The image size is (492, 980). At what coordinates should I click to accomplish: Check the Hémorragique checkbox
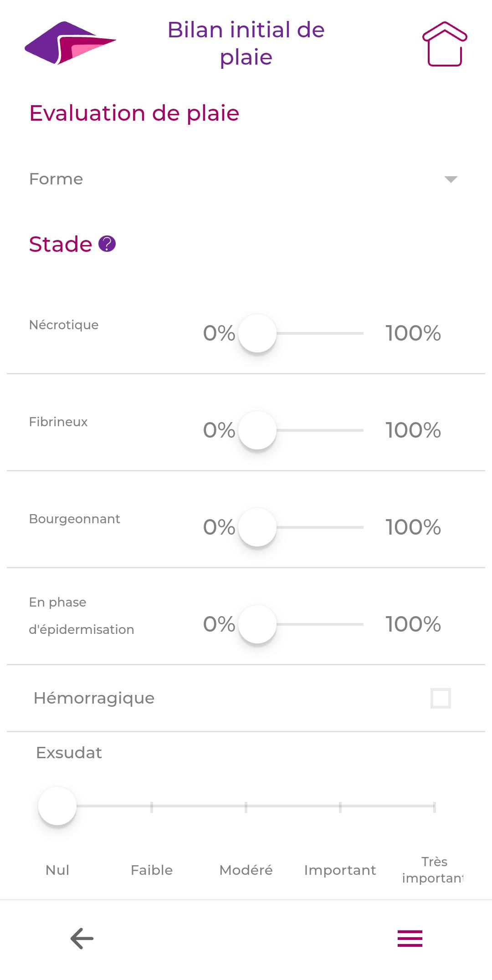point(441,698)
